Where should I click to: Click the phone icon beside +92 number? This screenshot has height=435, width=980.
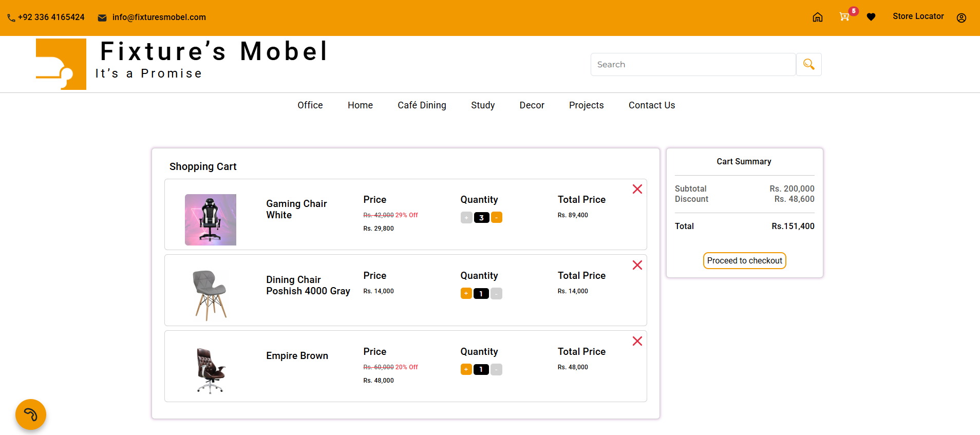pos(11,18)
